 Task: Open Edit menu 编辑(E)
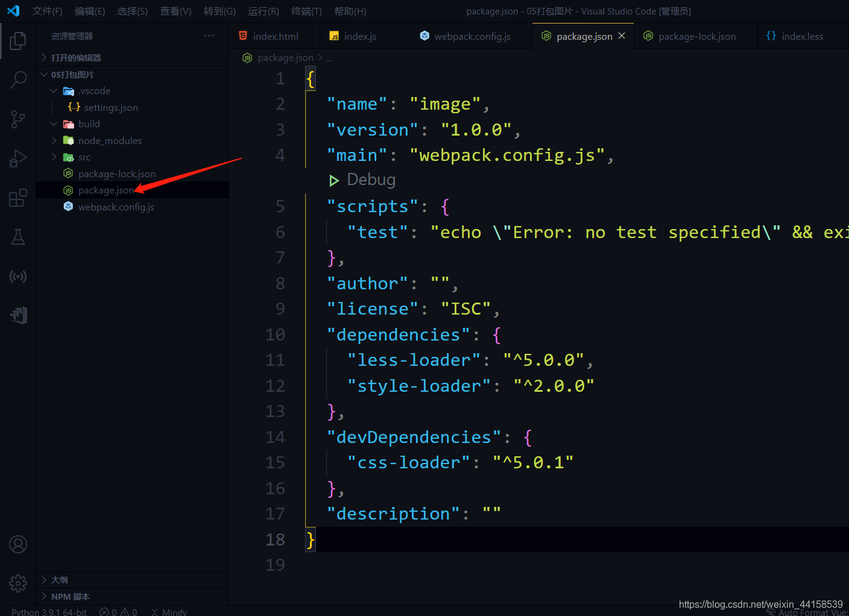click(x=90, y=11)
